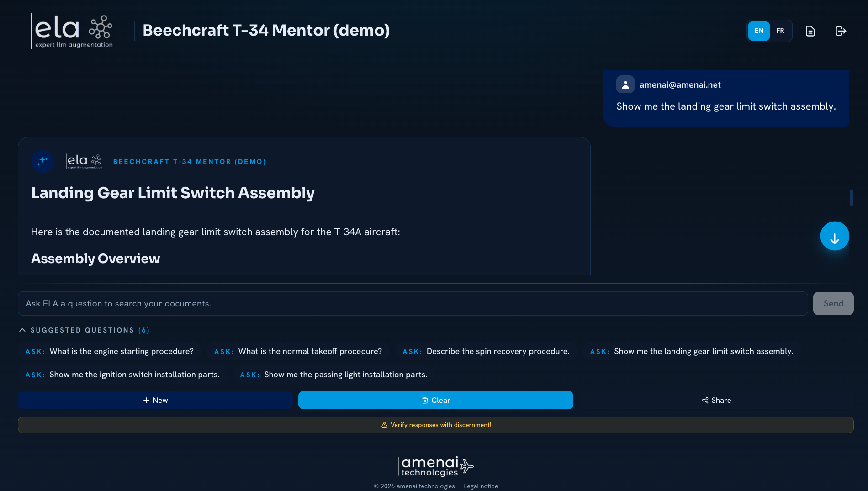Click the small ela logo in the response header
The width and height of the screenshot is (868, 491).
click(84, 161)
